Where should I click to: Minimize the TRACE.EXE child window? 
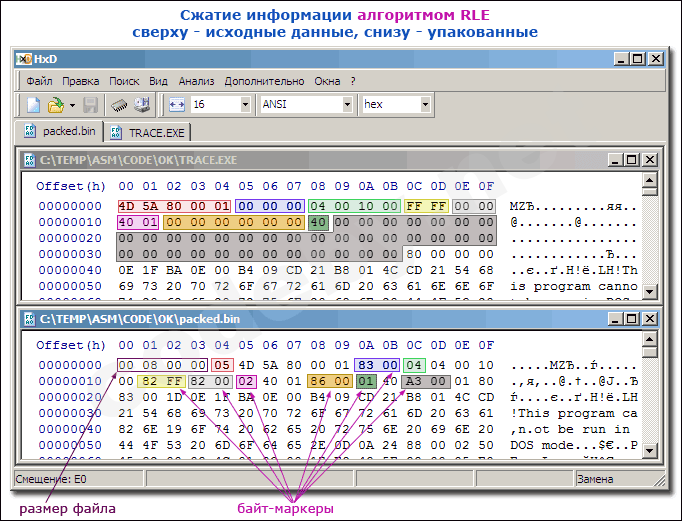pos(615,160)
